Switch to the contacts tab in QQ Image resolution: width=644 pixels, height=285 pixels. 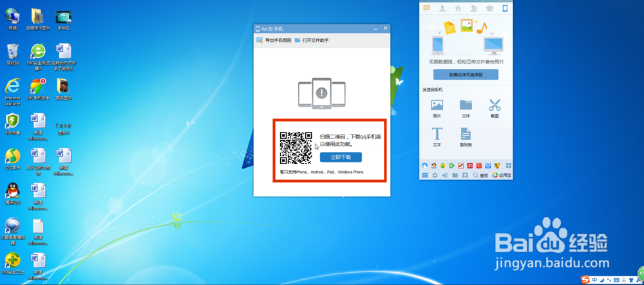click(442, 8)
